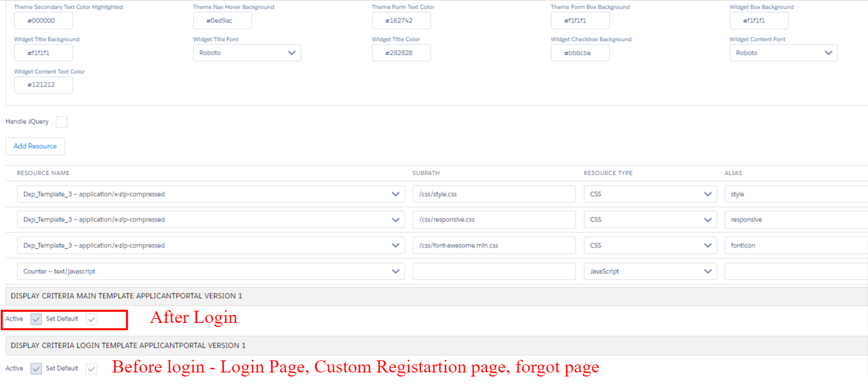Expand resource name dropdown for style.css row

coord(211,194)
